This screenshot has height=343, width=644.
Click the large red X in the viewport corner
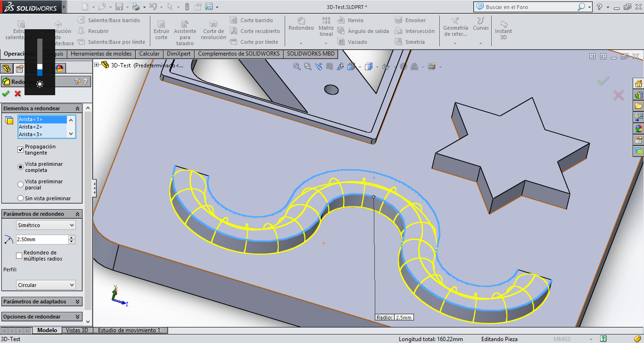(619, 95)
